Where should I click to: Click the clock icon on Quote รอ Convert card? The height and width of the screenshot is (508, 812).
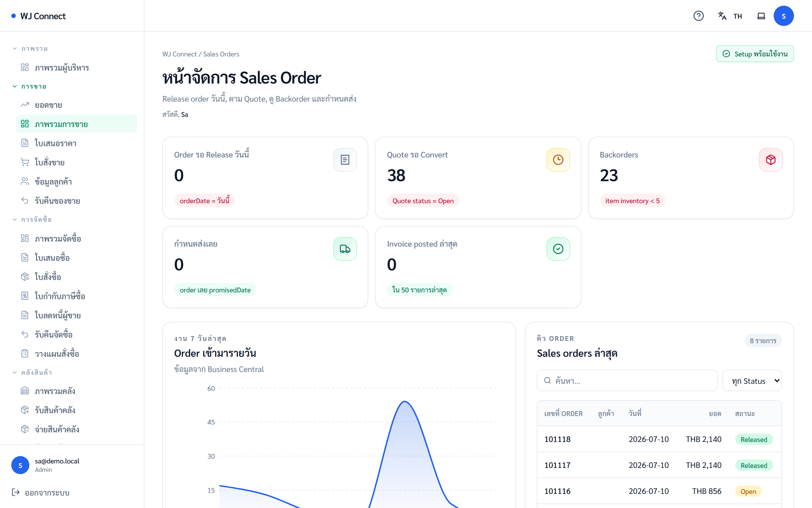[558, 159]
